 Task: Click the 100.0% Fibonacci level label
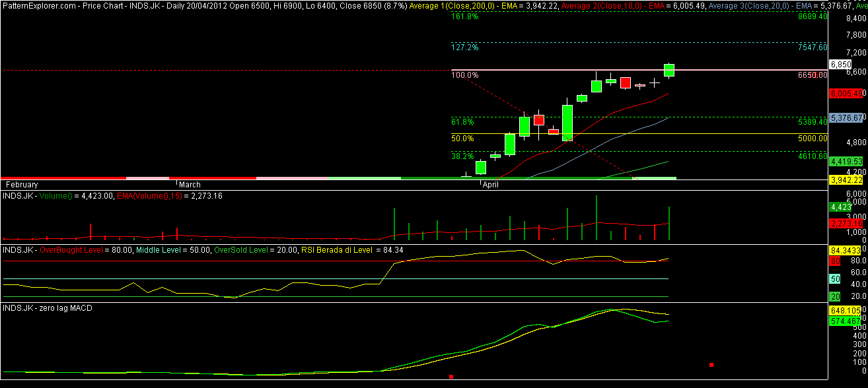pyautogui.click(x=465, y=75)
